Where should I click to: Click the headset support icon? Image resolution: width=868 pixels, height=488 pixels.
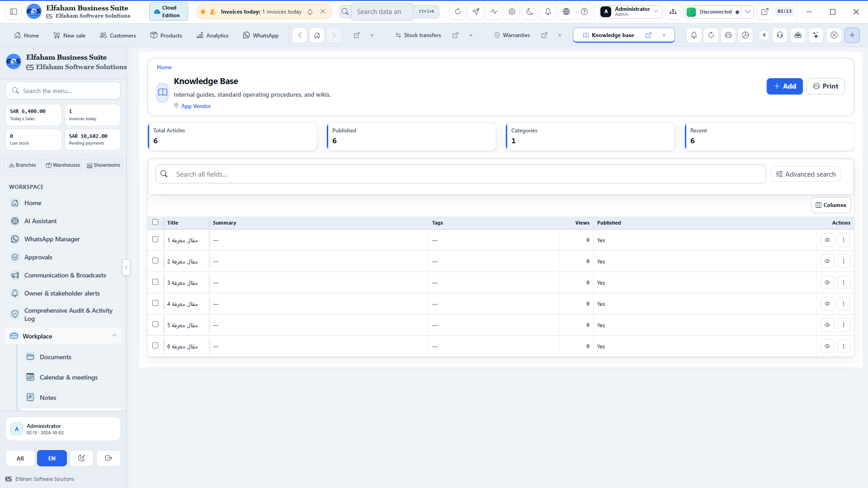(x=780, y=35)
